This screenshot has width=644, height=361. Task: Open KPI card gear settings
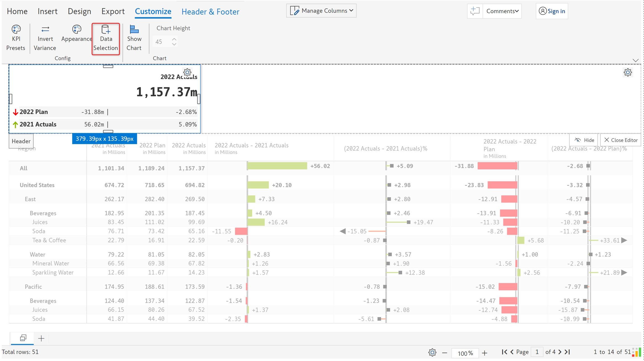[x=187, y=72]
